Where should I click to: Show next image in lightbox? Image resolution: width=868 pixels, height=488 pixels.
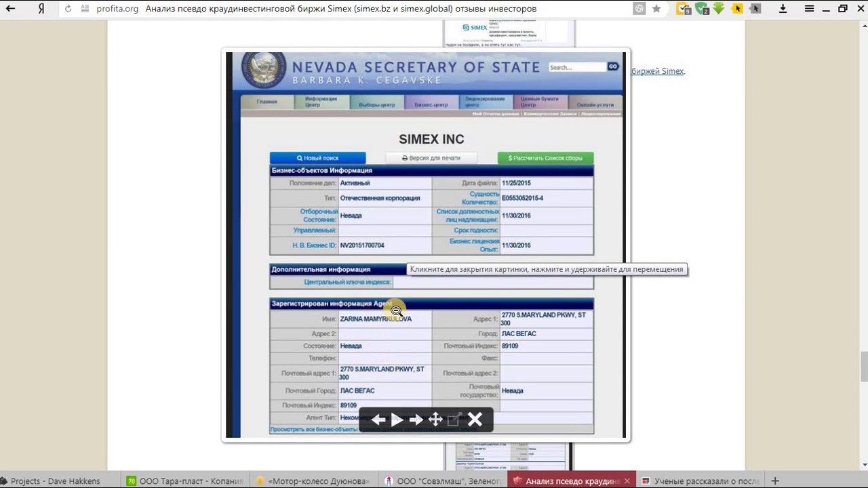coord(416,420)
